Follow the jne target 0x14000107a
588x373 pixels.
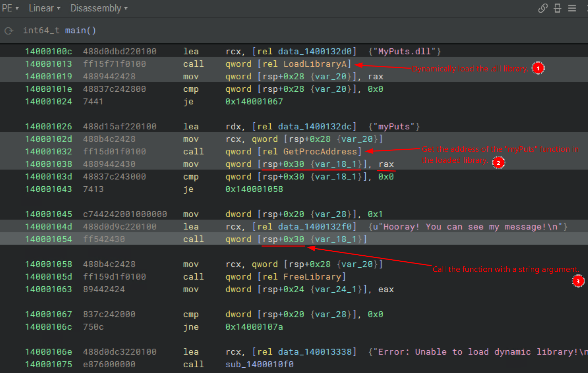(254, 327)
